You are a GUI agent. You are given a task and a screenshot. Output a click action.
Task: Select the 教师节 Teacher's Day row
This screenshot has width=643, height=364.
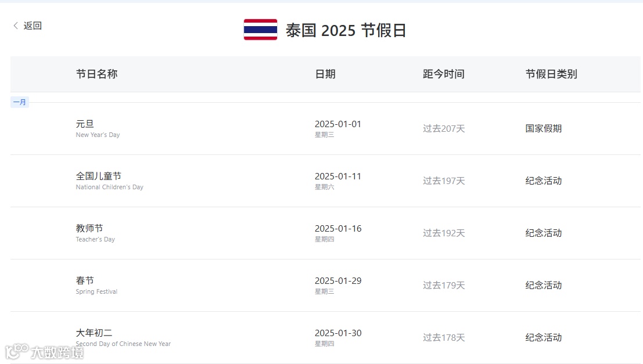tap(89, 228)
